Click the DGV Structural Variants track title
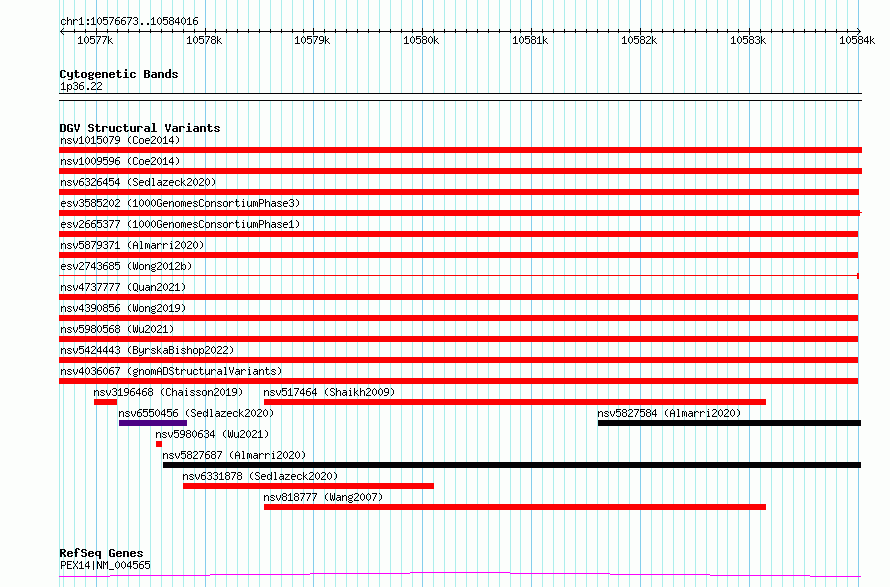The width and height of the screenshot is (890, 587). click(x=140, y=128)
